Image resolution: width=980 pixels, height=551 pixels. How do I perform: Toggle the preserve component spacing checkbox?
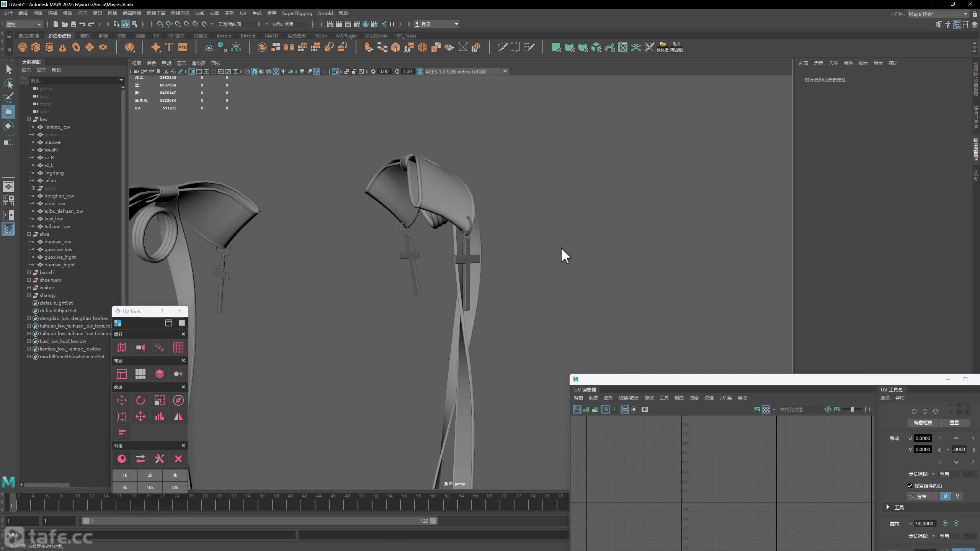[910, 486]
